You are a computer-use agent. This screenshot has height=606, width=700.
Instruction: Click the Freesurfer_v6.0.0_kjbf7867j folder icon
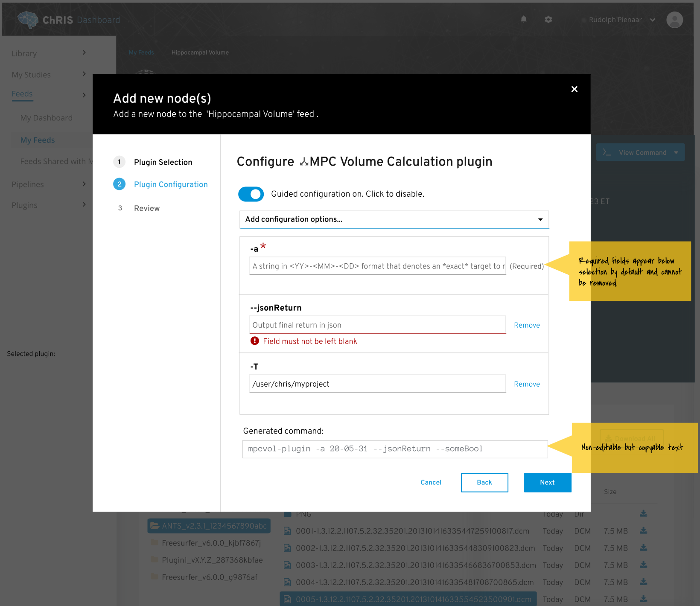pyautogui.click(x=155, y=542)
